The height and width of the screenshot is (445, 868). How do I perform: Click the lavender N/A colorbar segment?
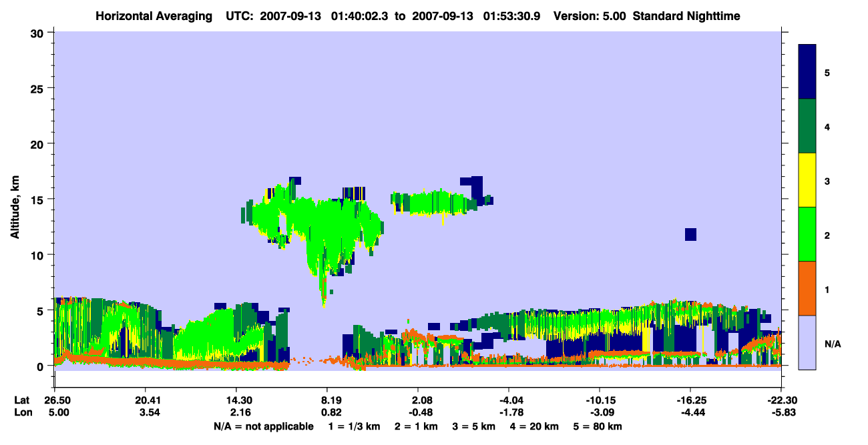click(807, 342)
